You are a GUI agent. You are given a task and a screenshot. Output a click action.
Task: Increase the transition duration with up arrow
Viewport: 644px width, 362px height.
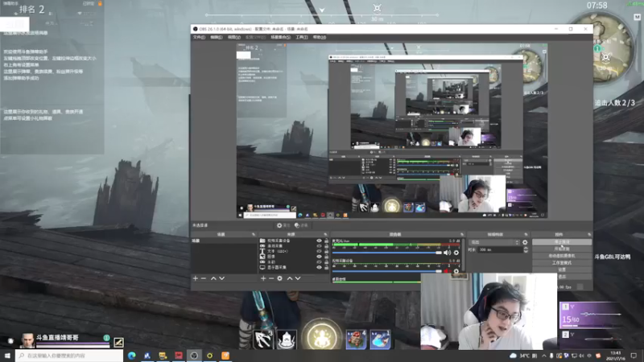click(x=526, y=248)
